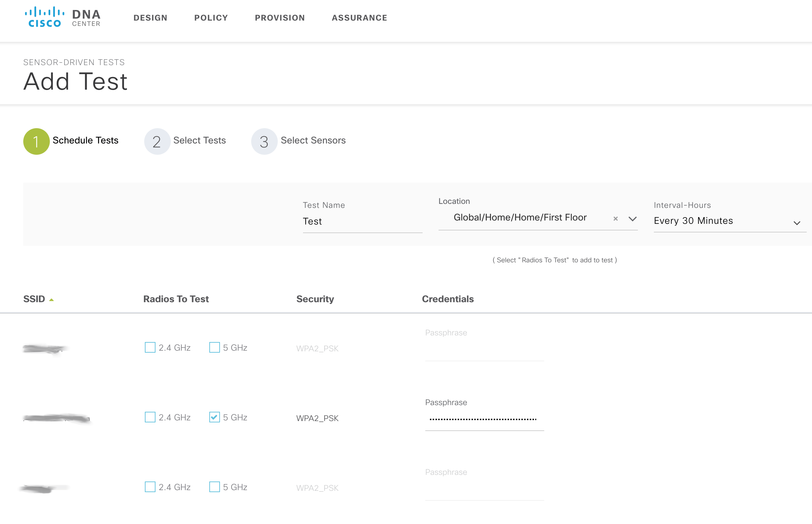Open the Interval-Hours dropdown

click(730, 221)
